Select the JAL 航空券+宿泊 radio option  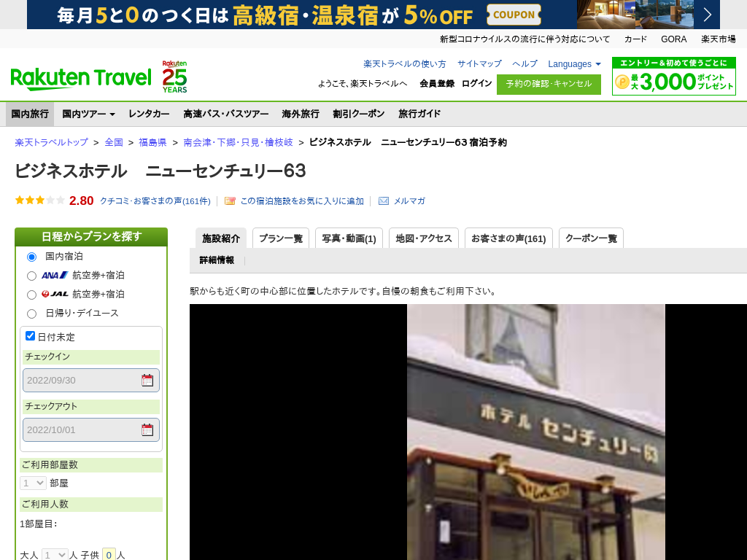pos(31,295)
